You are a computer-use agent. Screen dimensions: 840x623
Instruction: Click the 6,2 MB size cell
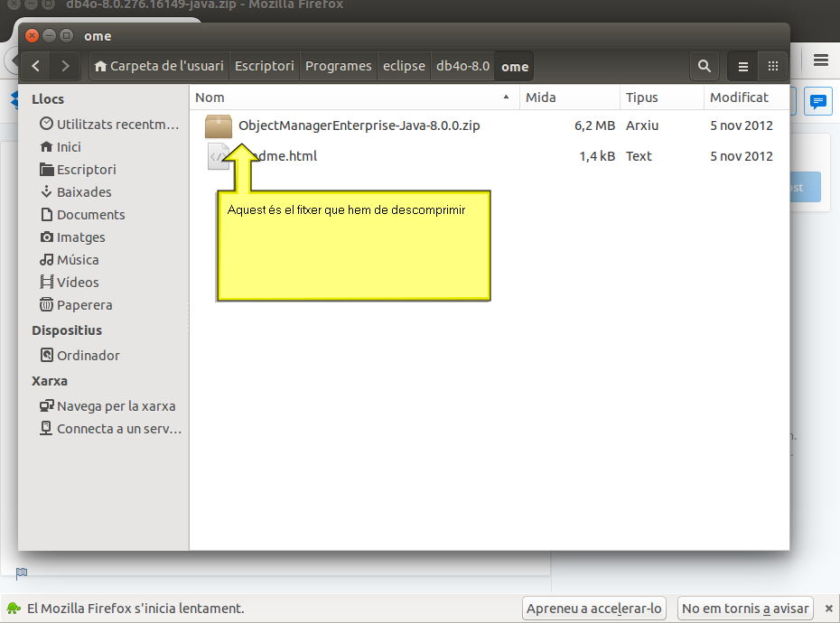(594, 126)
